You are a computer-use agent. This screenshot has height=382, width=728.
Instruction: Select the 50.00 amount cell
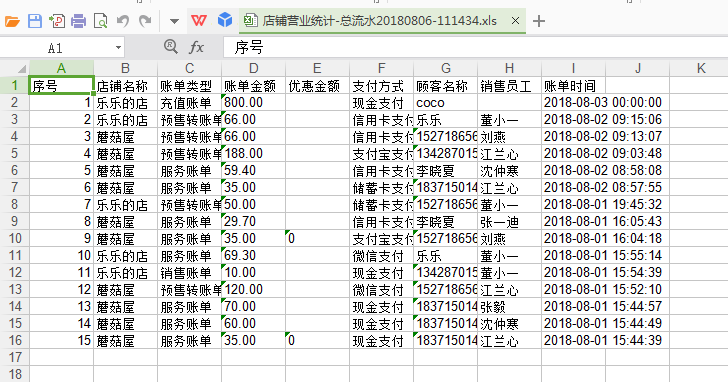[254, 205]
